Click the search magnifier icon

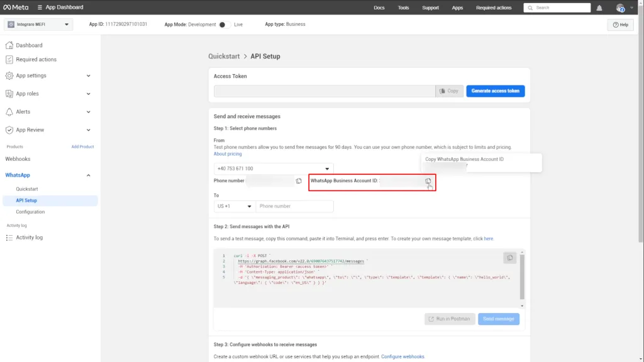tap(530, 8)
